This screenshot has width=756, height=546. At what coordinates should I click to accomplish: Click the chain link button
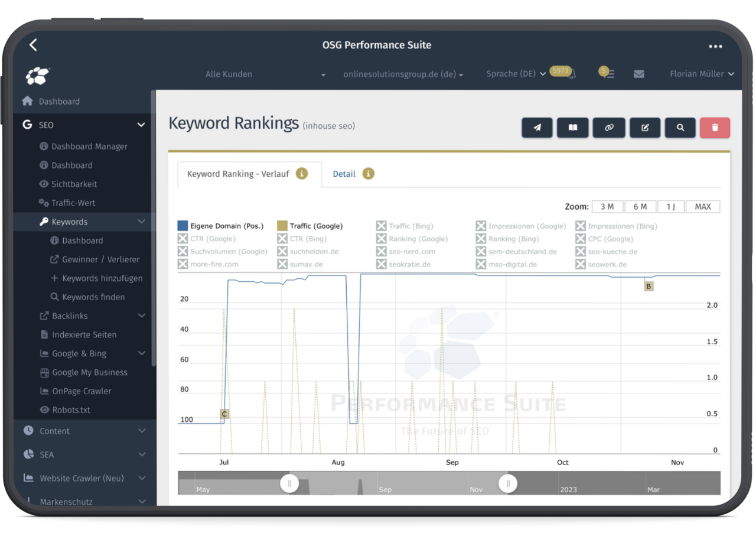click(x=609, y=128)
